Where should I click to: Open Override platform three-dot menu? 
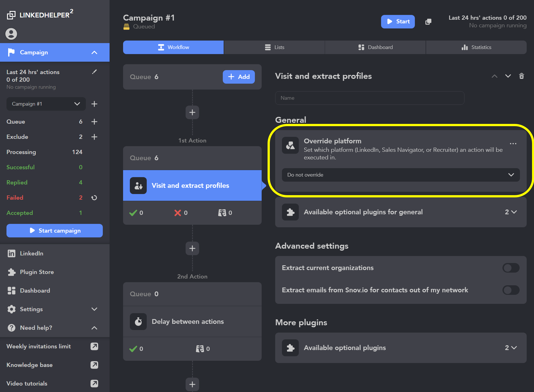(513, 144)
